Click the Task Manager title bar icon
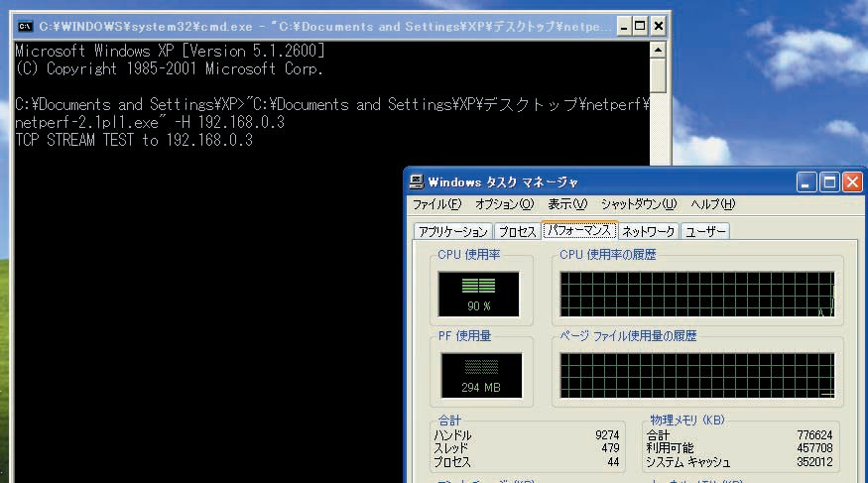 click(417, 181)
